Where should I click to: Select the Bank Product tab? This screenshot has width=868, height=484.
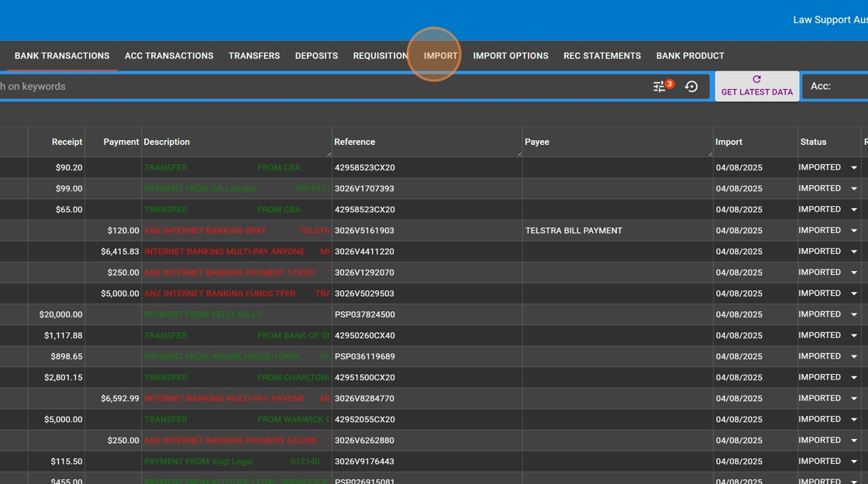pos(690,56)
